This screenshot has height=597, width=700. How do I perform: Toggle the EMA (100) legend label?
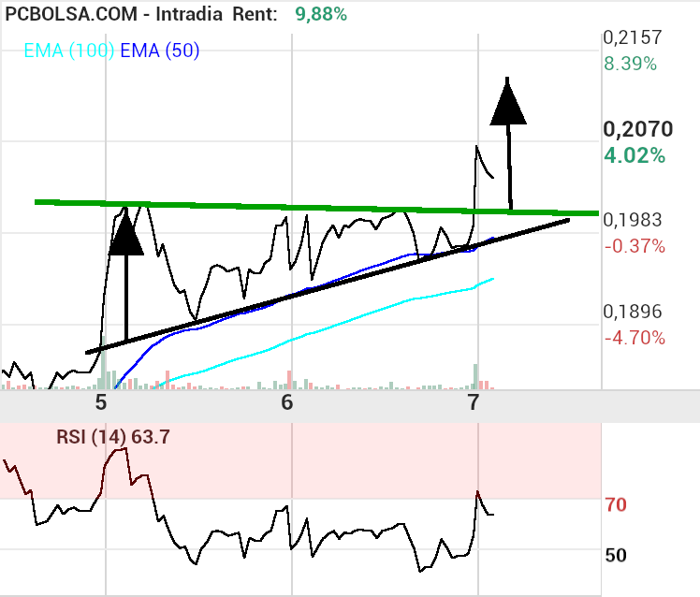[x=69, y=51]
